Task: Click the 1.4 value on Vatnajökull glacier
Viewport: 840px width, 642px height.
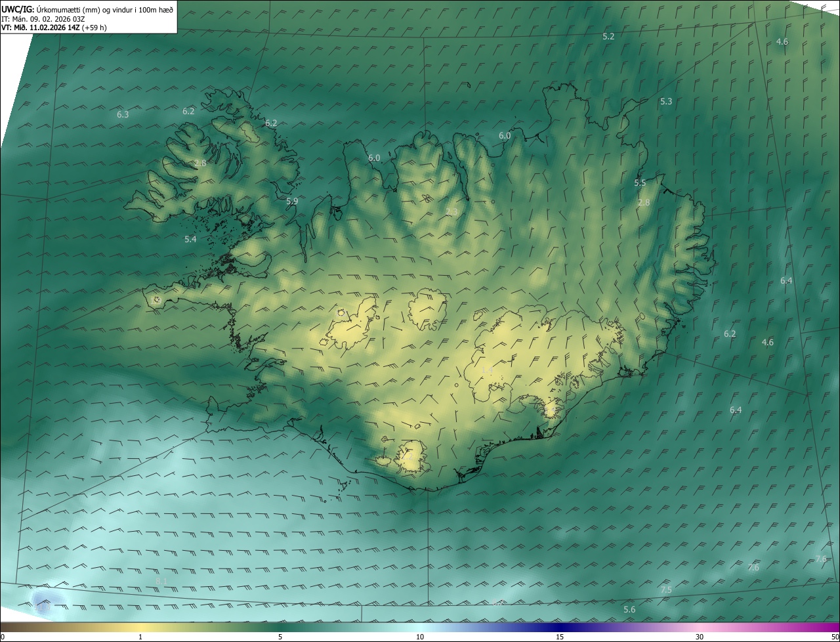Action: tap(487, 370)
